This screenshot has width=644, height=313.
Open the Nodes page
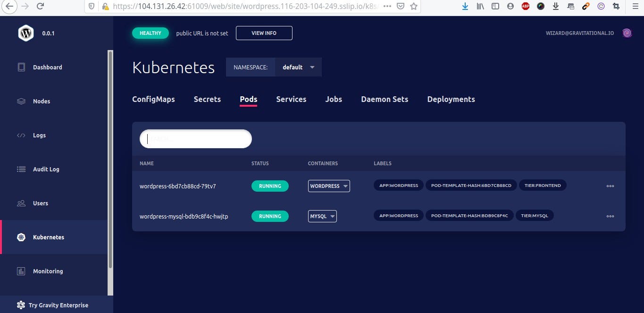pyautogui.click(x=42, y=101)
